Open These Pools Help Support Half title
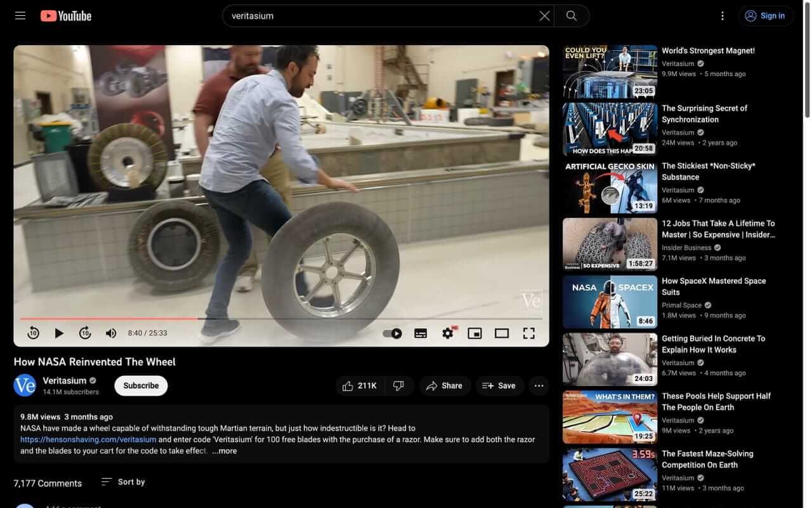812x508 pixels. 716,401
